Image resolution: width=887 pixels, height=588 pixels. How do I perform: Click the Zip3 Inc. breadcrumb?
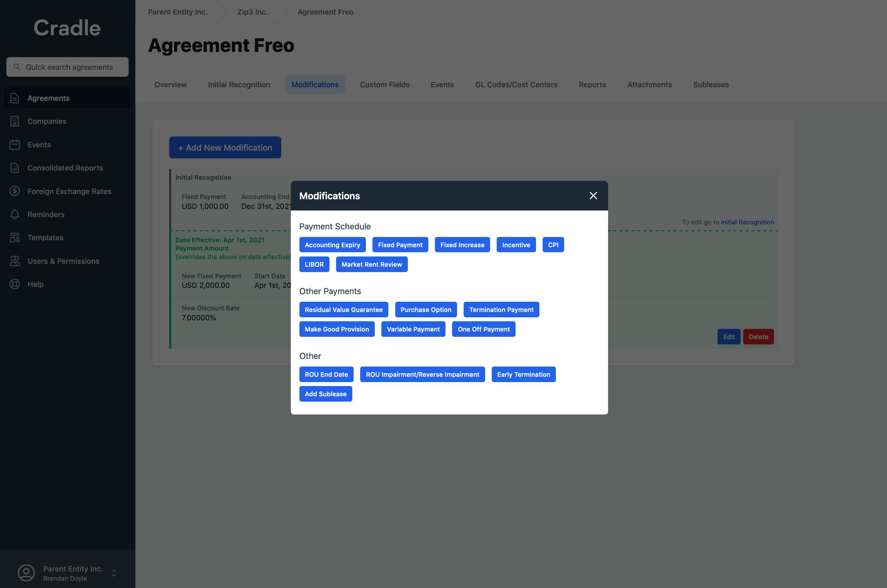(x=252, y=12)
